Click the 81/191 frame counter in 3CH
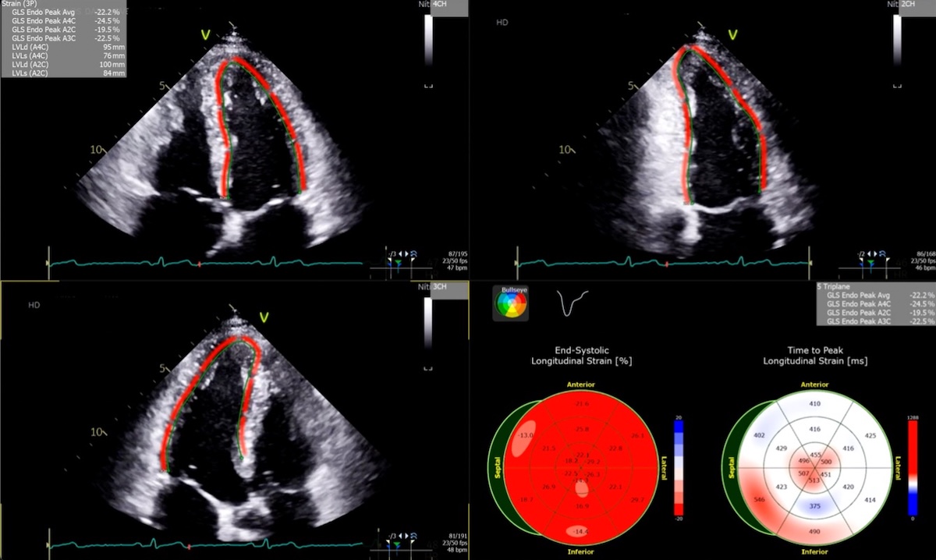936x560 pixels. pyautogui.click(x=457, y=536)
